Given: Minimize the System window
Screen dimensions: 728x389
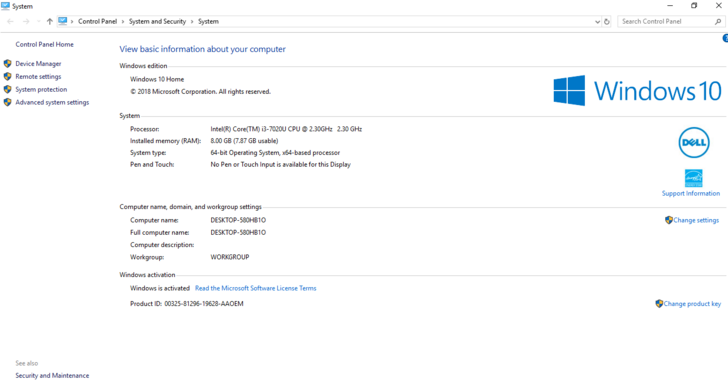Looking at the screenshot, I should click(670, 6).
